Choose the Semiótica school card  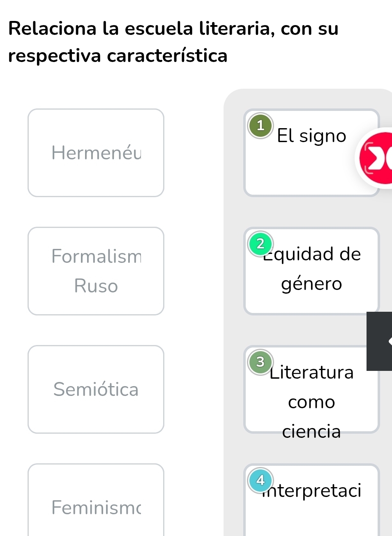[x=96, y=389]
